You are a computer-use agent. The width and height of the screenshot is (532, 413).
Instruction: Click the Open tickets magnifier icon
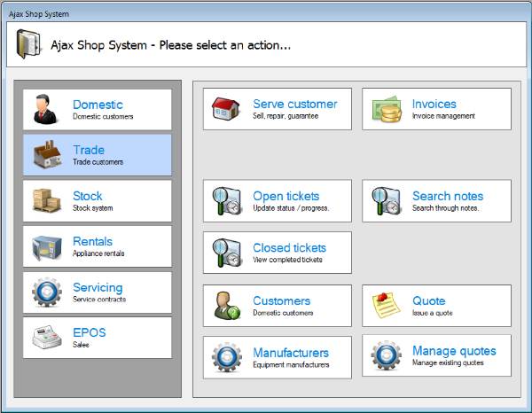(x=226, y=201)
